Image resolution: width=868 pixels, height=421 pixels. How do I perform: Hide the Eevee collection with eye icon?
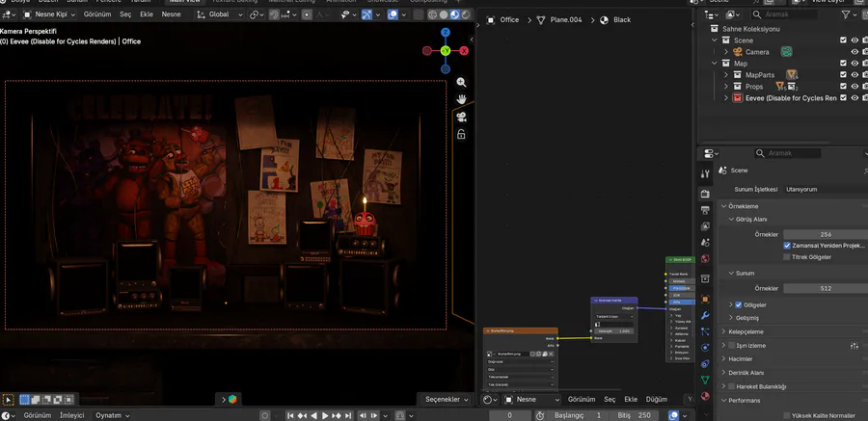[854, 98]
